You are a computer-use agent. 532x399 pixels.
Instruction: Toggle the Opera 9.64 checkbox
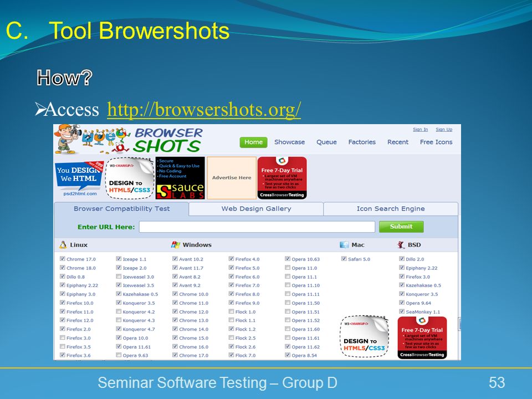402,303
